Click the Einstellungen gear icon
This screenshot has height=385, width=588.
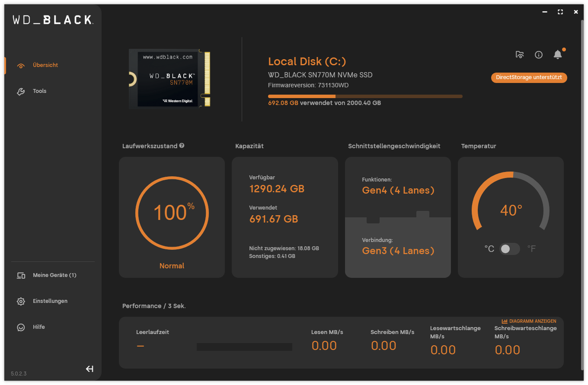tap(21, 301)
